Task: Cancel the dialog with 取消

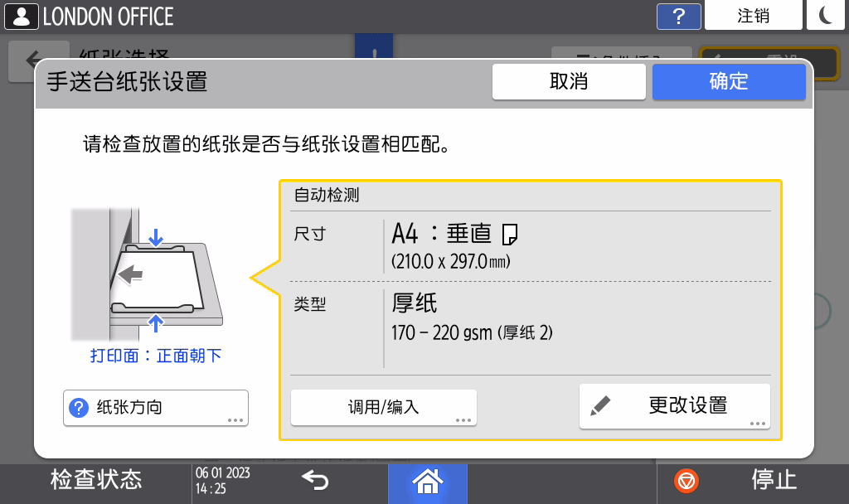Action: coord(570,81)
